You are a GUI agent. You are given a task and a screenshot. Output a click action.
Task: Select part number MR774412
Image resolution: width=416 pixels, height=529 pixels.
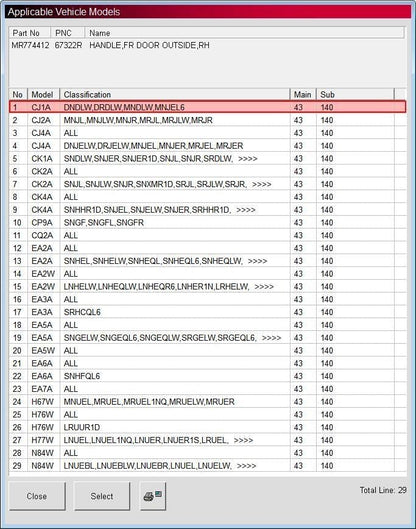(30, 45)
